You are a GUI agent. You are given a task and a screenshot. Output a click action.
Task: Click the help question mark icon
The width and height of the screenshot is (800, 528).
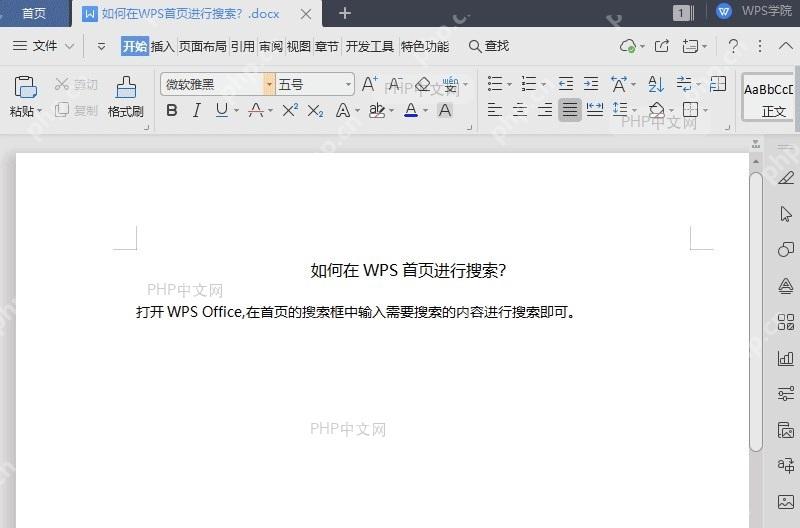click(x=733, y=46)
